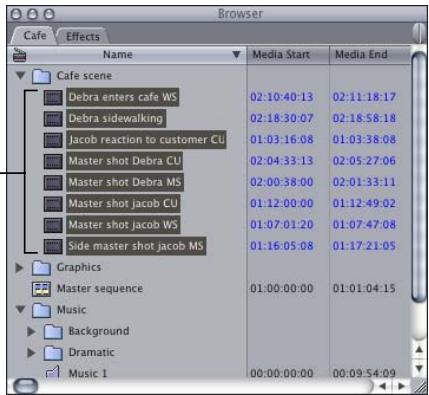
Task: Click clip icon for Side master shot Jacob MS
Action: click(53, 246)
